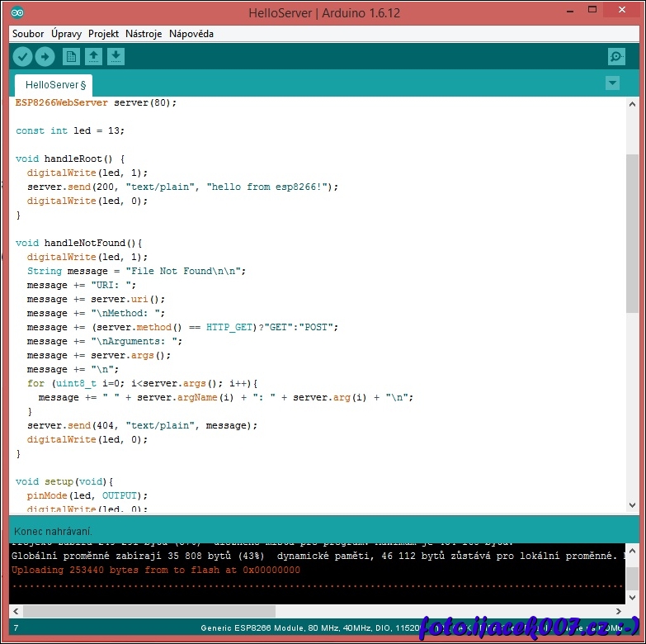Open the Projekt menu
The image size is (646, 644).
coord(104,34)
